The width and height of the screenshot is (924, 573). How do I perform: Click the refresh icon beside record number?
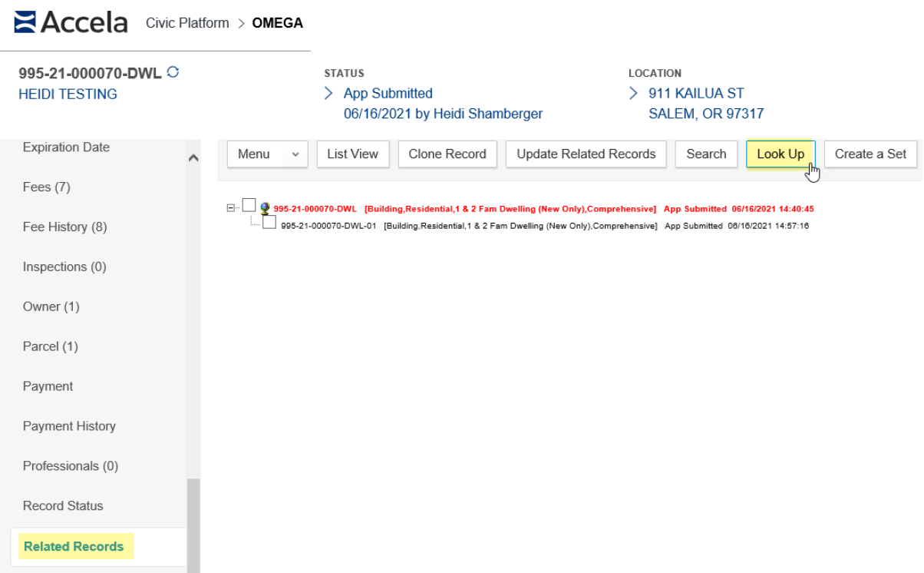(173, 73)
